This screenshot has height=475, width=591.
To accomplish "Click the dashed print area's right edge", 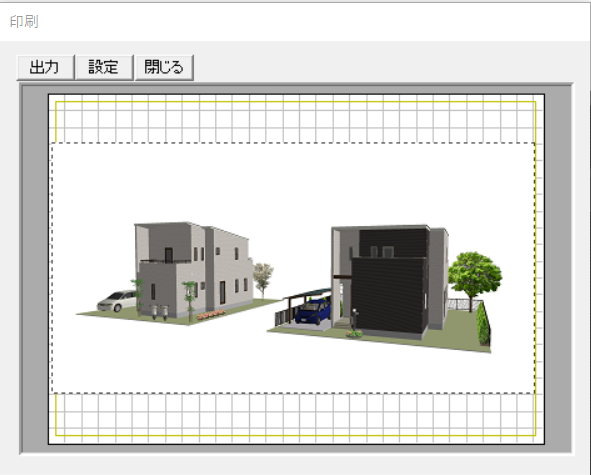I will tap(534, 268).
